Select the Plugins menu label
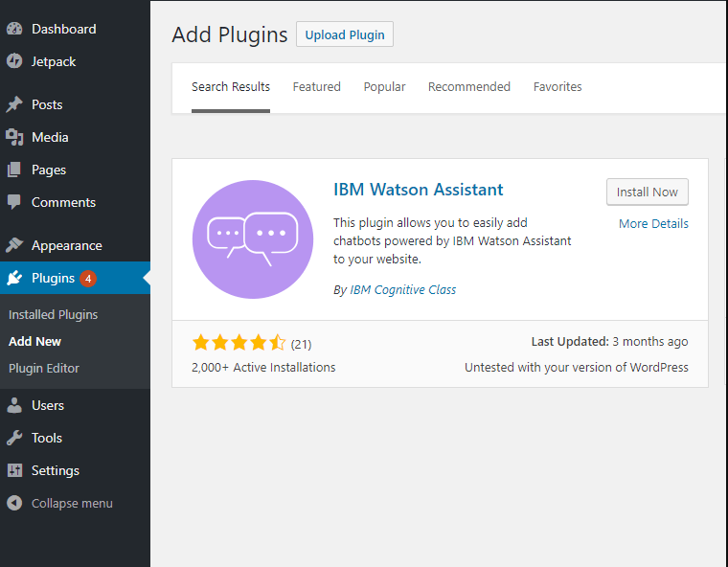The height and width of the screenshot is (567, 728). 53,278
